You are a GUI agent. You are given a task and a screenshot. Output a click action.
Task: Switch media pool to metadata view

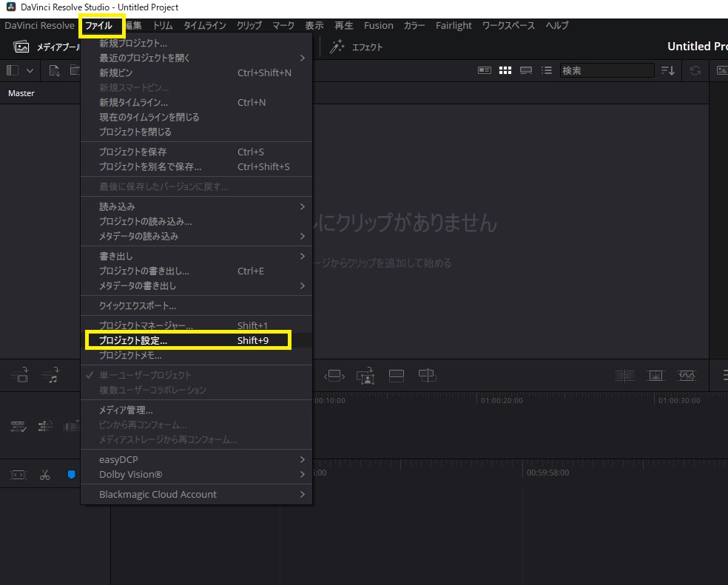click(x=485, y=70)
